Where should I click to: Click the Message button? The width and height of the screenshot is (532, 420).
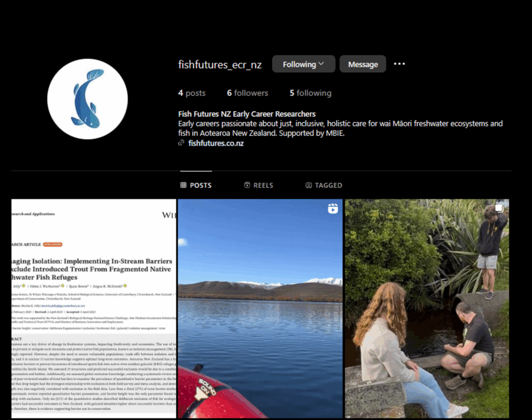pos(363,64)
